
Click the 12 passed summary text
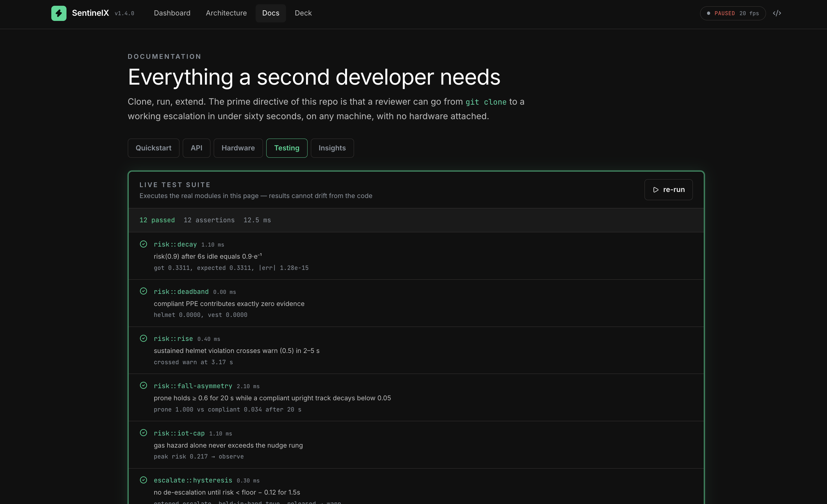157,220
